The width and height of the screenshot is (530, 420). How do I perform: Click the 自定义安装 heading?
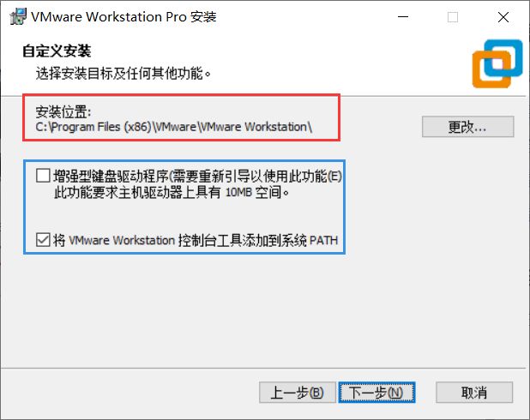57,51
